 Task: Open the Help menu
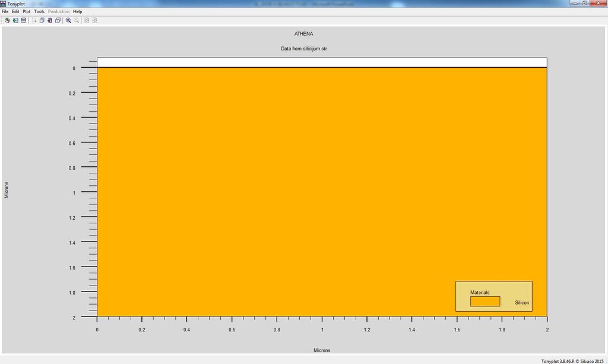(78, 12)
